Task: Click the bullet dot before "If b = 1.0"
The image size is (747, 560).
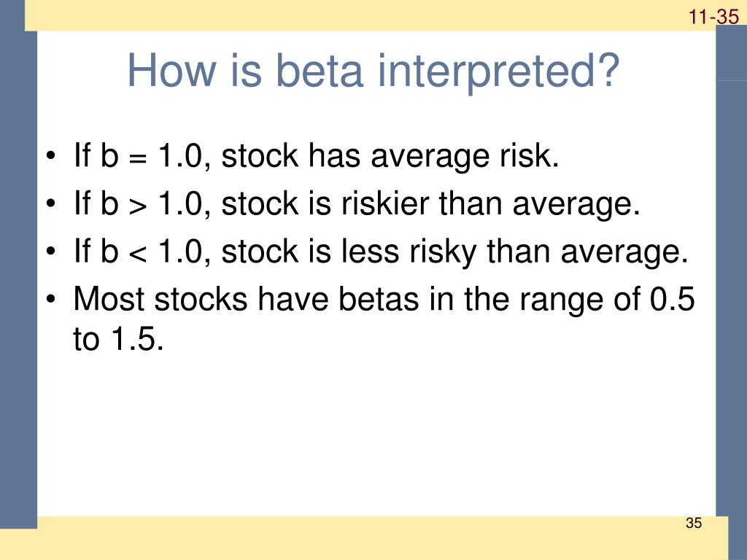Action: (x=51, y=156)
